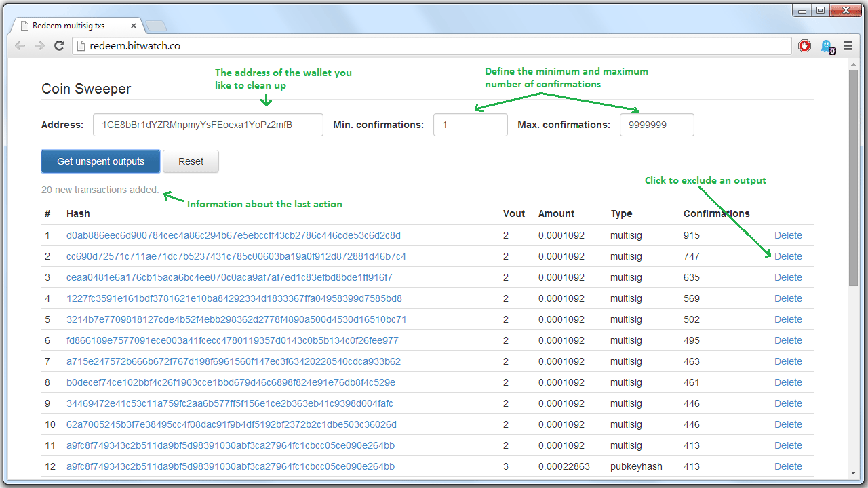Open transaction hash starting with d0ab886eec
This screenshot has width=868, height=488.
233,235
